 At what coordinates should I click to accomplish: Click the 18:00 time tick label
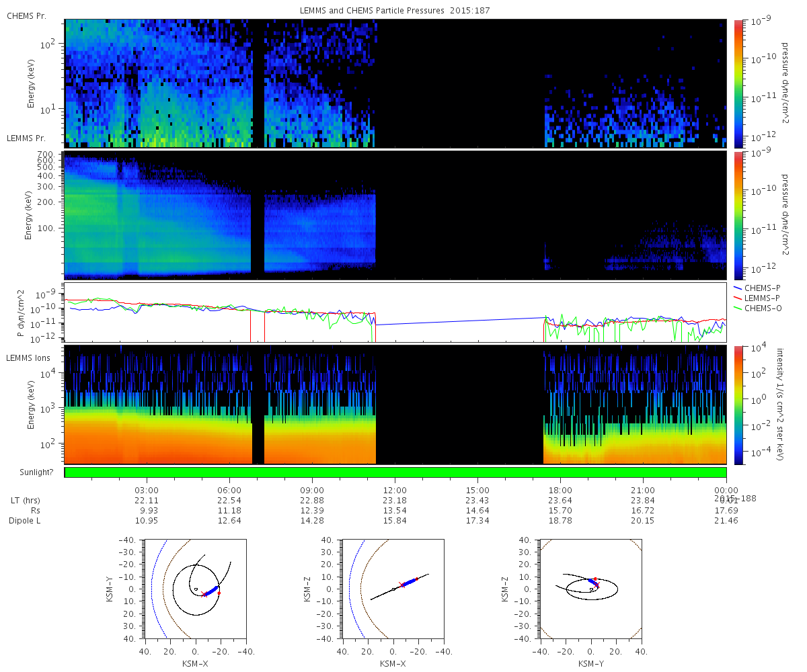[561, 490]
